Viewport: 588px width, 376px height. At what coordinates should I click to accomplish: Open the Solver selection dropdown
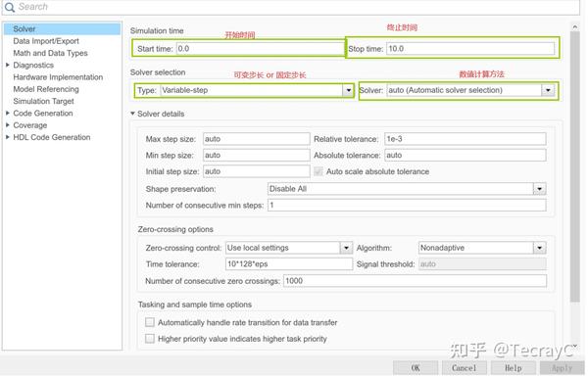470,90
